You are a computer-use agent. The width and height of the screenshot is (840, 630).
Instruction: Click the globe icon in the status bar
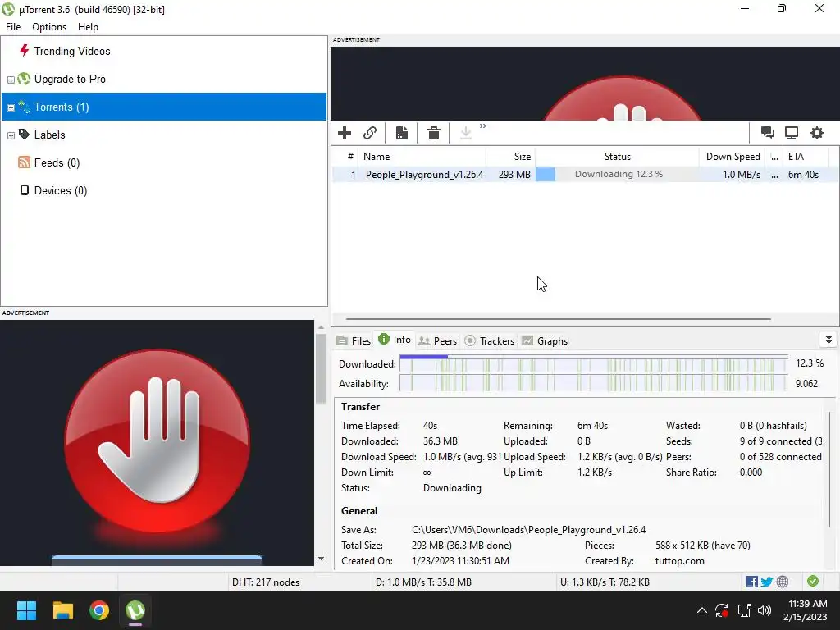tap(783, 582)
